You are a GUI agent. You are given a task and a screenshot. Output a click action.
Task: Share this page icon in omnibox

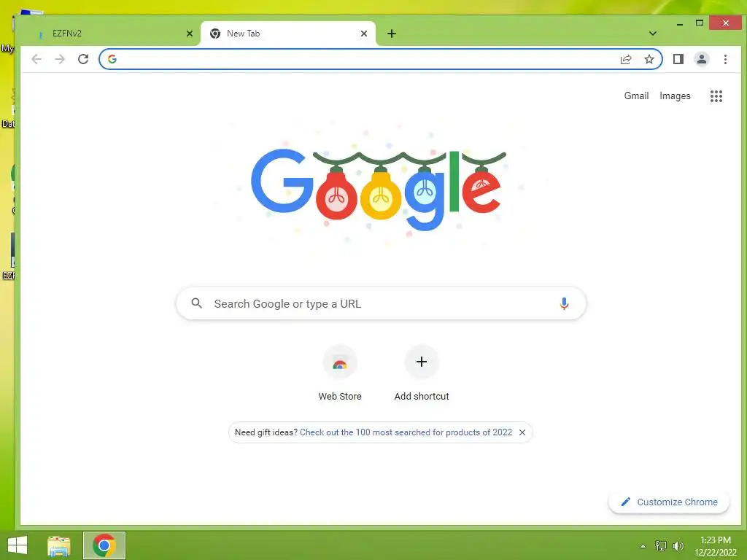[625, 59]
